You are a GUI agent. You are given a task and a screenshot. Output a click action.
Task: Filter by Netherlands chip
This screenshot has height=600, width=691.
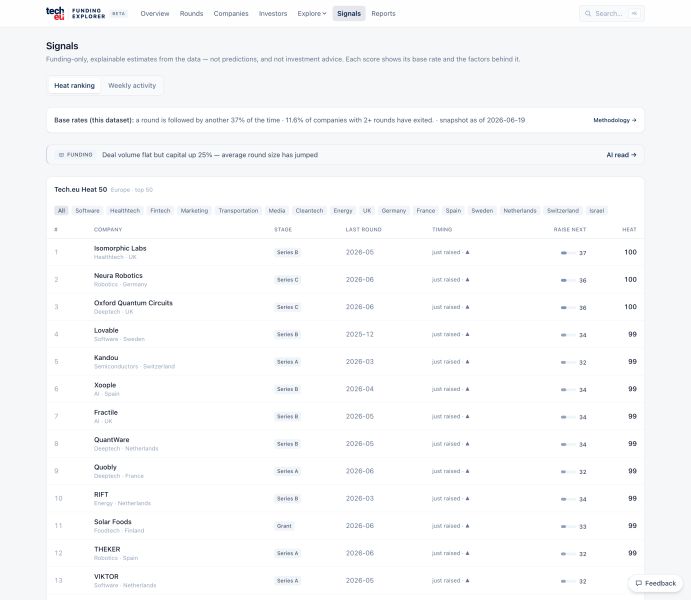(520, 211)
